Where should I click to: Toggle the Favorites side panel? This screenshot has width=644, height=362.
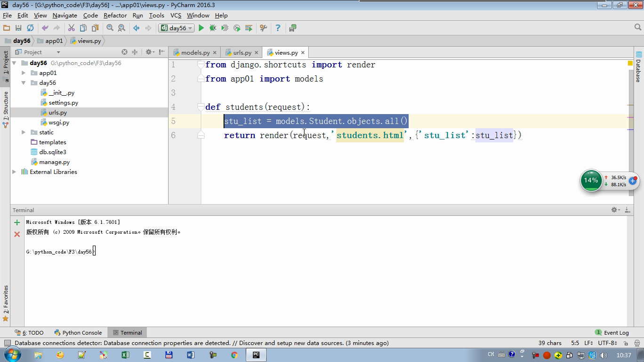[6, 302]
